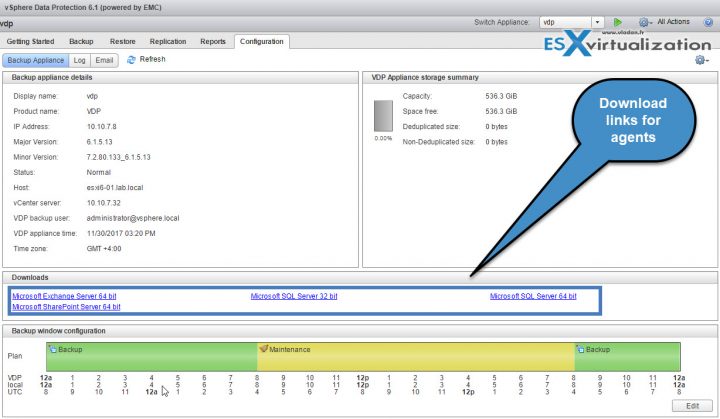This screenshot has width=720, height=419.
Task: Download Microsoft SharePoint Server 64 bit agent
Action: (67, 307)
